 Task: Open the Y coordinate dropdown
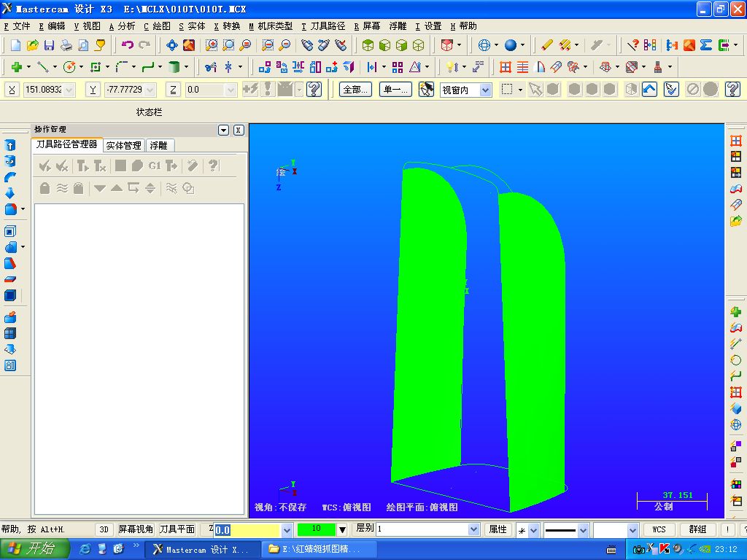coord(150,90)
